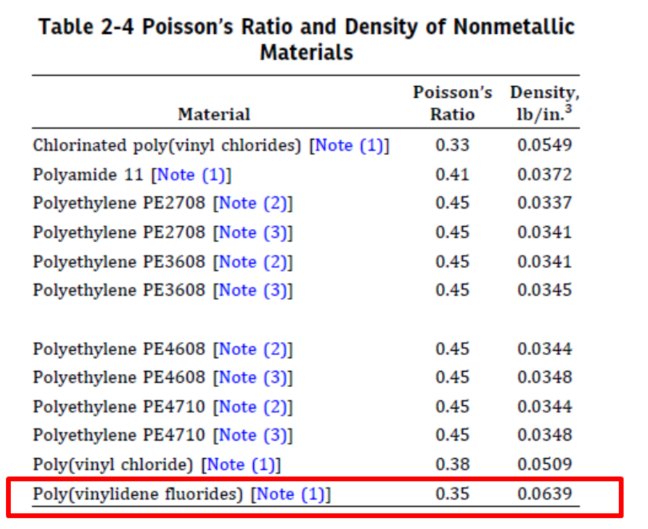Click Note (1) link for Poly(vinyl chloride)
648x529 pixels.
tap(241, 465)
